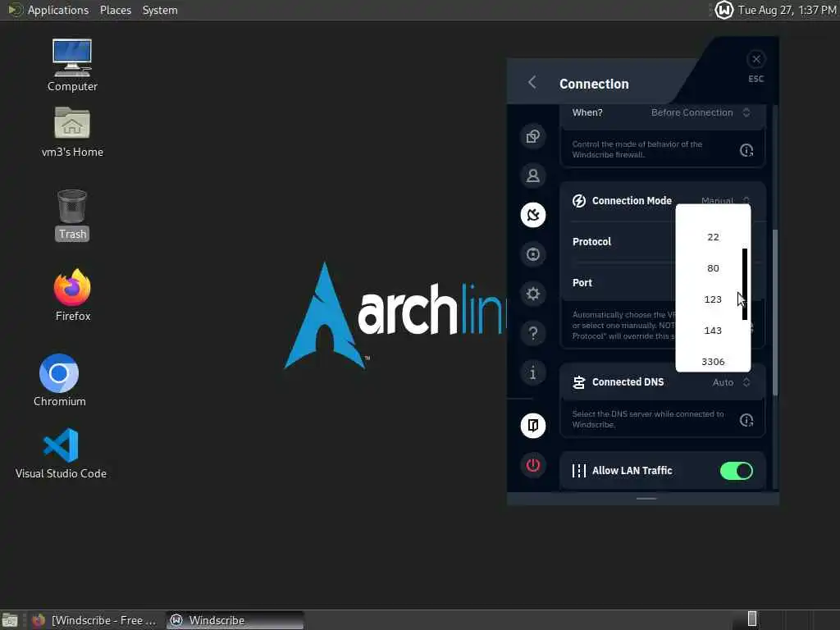
Task: Click the Log out door icon
Action: (532, 426)
